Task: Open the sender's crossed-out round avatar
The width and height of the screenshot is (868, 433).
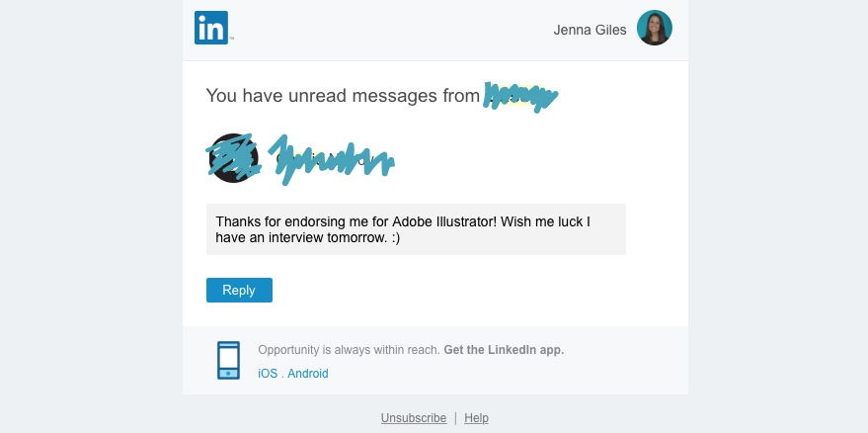Action: (234, 158)
